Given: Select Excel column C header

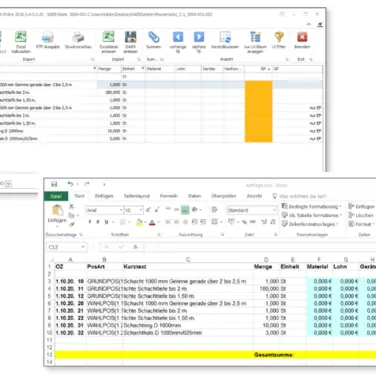Looking at the screenshot, I should [188, 259].
